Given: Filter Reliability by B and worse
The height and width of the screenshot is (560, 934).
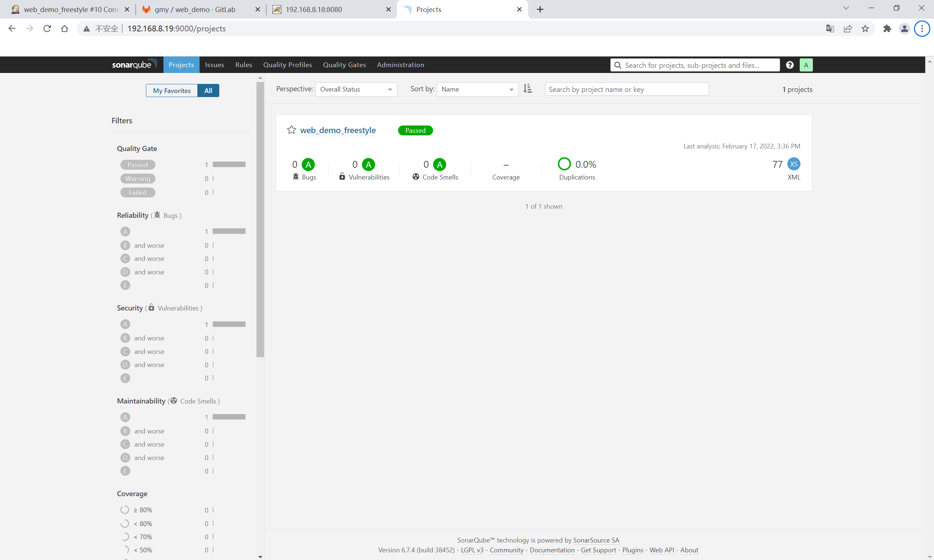Looking at the screenshot, I should pos(142,245).
